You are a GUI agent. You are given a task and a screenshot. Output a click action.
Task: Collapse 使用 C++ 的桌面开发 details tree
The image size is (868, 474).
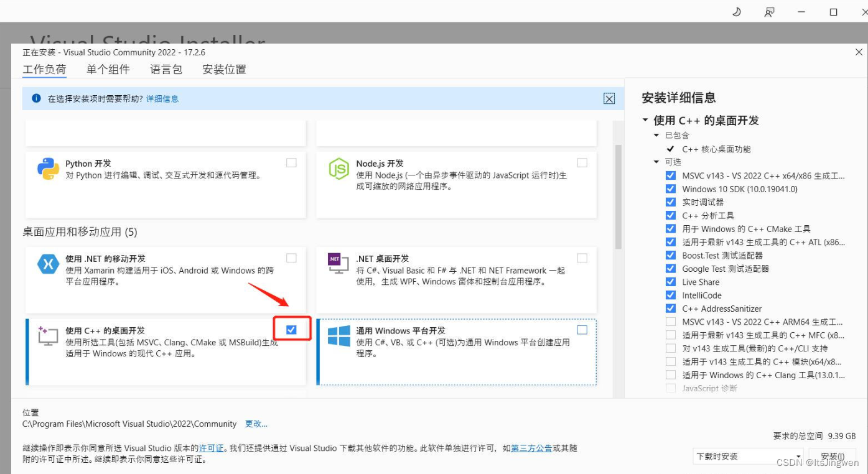tap(645, 120)
